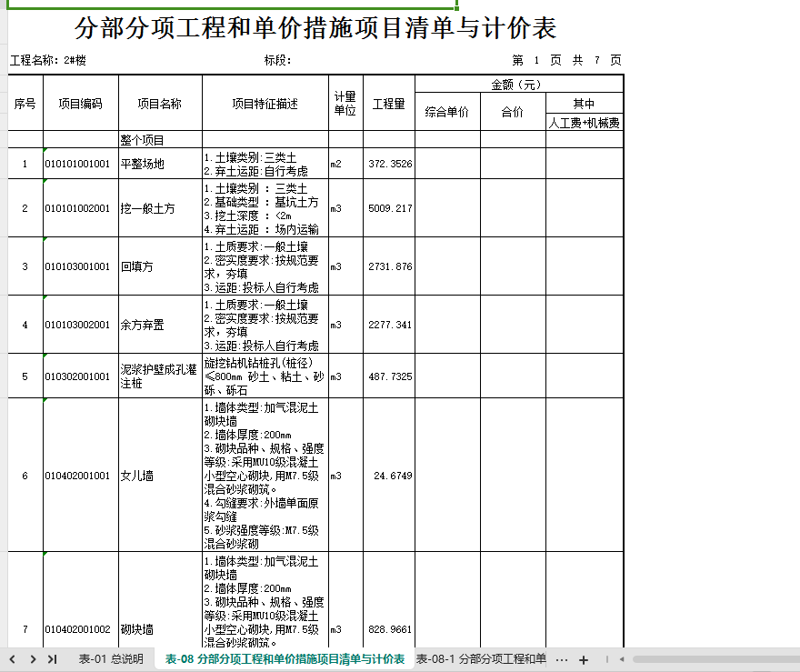This screenshot has height=672, width=800.
Task: Jump to last sheet tab arrow
Action: pos(52,659)
